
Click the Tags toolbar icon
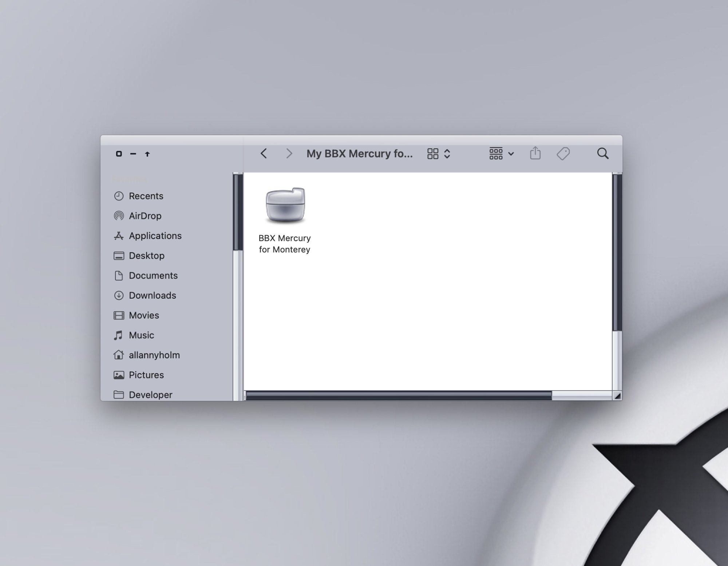click(563, 154)
